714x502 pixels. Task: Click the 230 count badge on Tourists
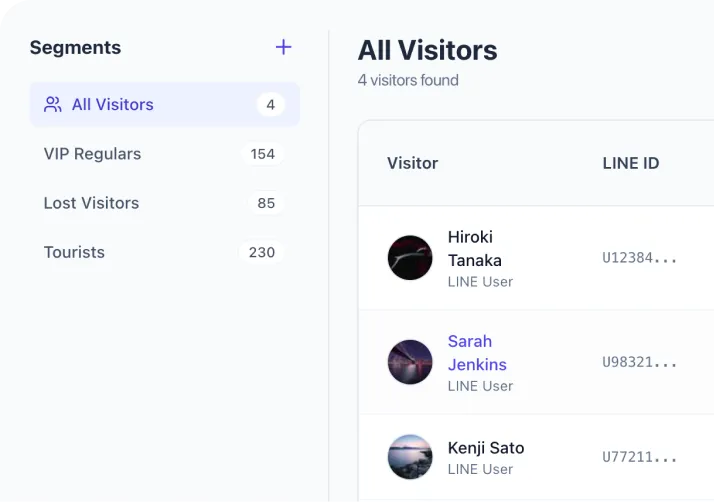point(262,252)
